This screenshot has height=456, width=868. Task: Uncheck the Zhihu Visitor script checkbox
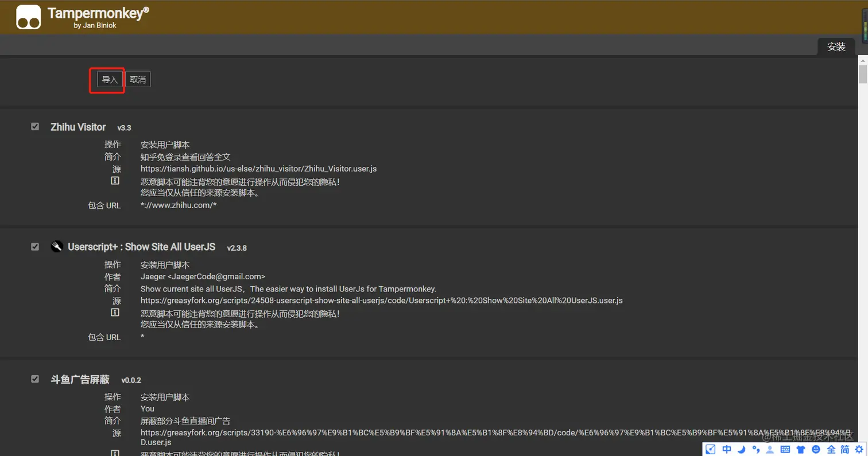35,126
